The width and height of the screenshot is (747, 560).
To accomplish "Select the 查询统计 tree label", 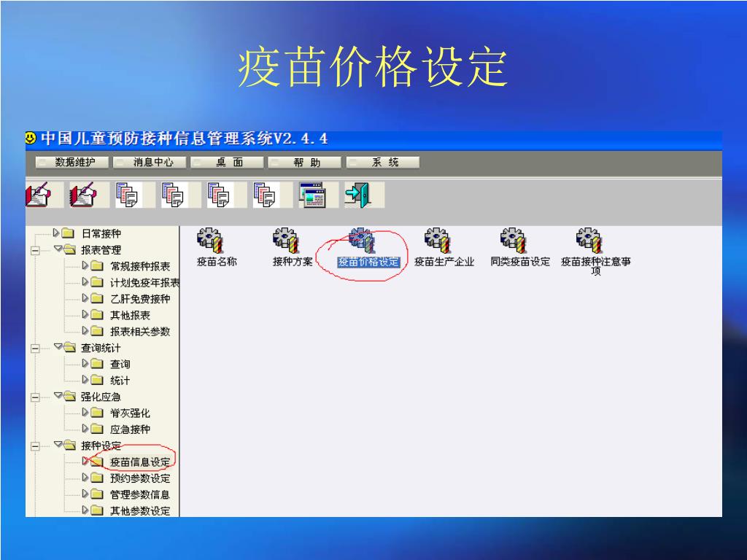I will [x=101, y=348].
